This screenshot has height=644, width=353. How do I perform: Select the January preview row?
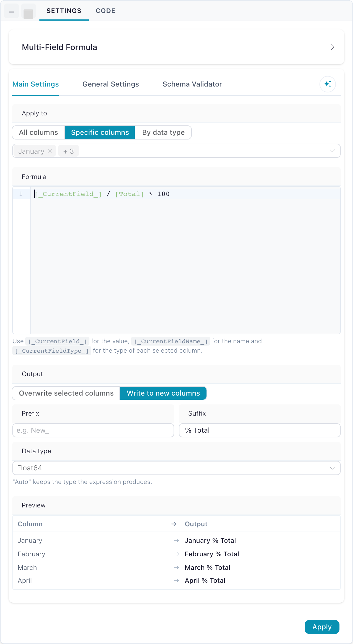(176, 540)
